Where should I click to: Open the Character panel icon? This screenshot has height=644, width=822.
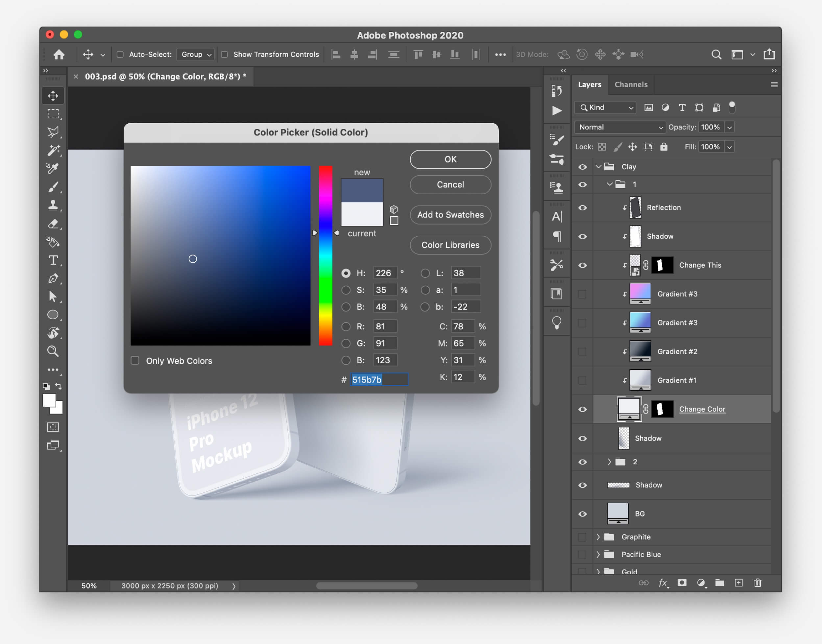tap(557, 216)
